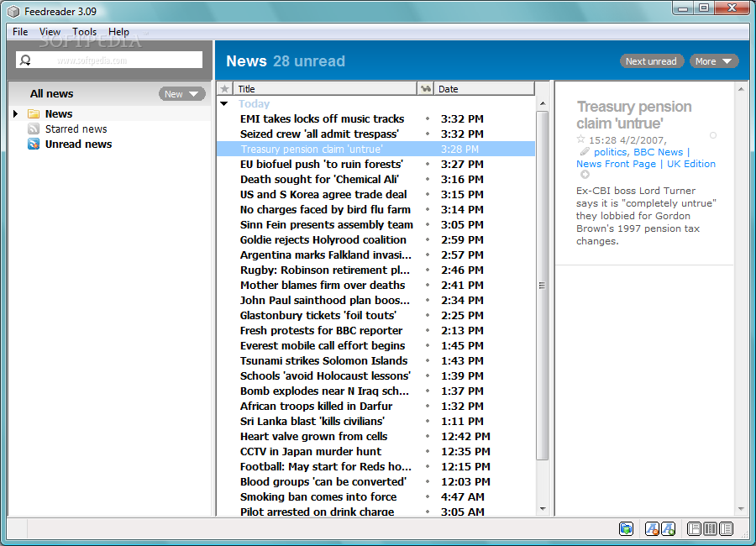
Task: Toggle the read circle in article preview
Action: 713,135
